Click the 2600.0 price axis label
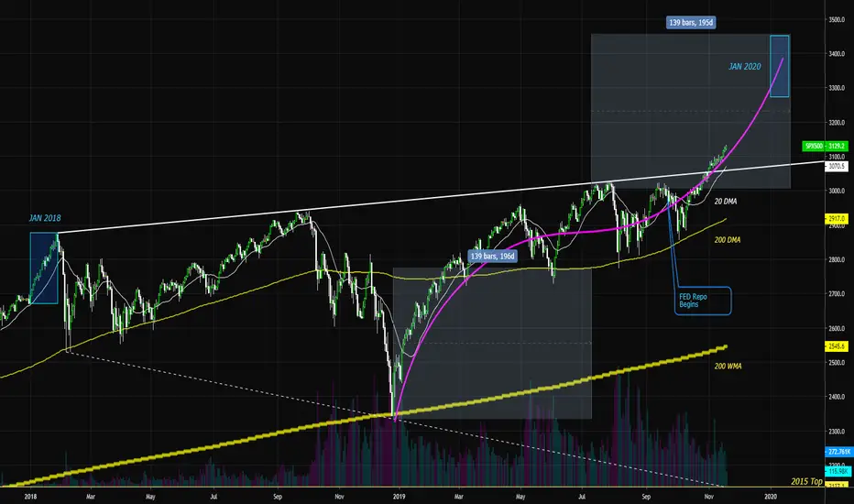Screen dimensions: 854x504 (837, 329)
